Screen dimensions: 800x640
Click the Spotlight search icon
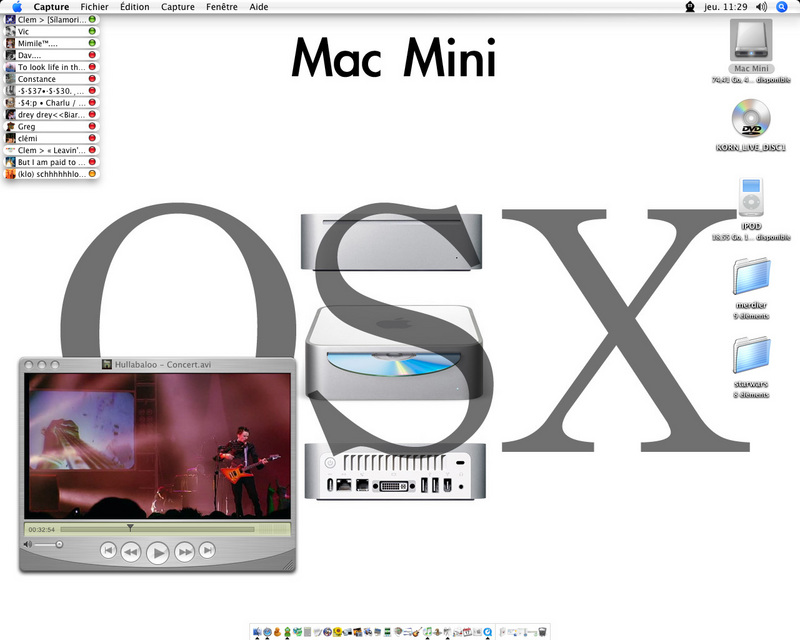[x=782, y=7]
